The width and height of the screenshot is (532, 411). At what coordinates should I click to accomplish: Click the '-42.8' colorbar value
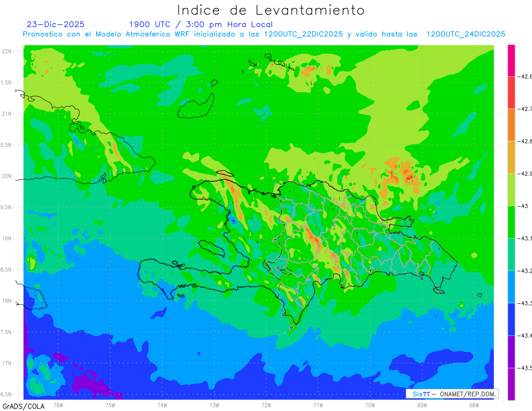(x=525, y=141)
